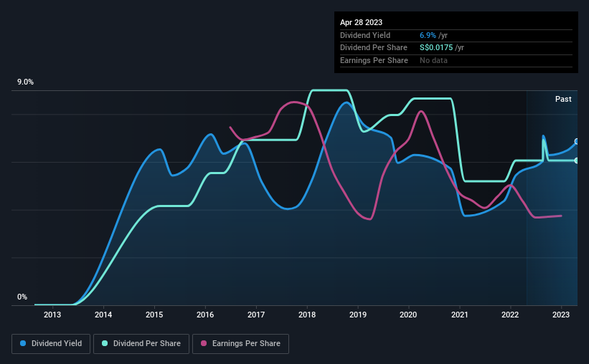Image resolution: width=589 pixels, height=364 pixels.
Task: Click the pink Earnings Per Share legend dot
Action: tap(204, 343)
